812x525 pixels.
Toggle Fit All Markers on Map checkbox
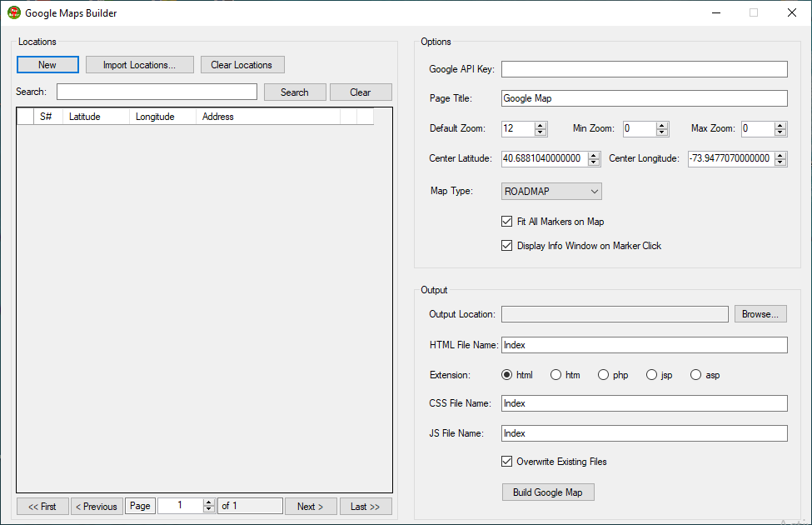click(x=507, y=222)
